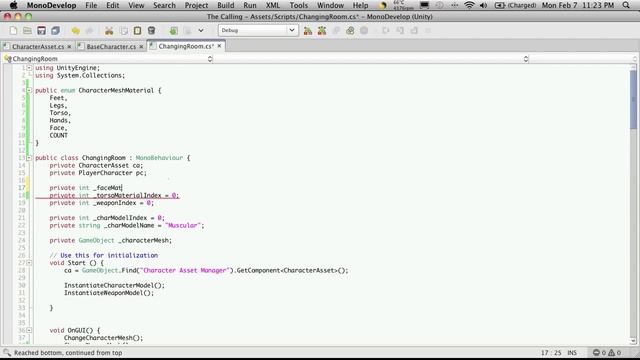Click the Delete trash can icon
640x360 pixels.
click(151, 31)
